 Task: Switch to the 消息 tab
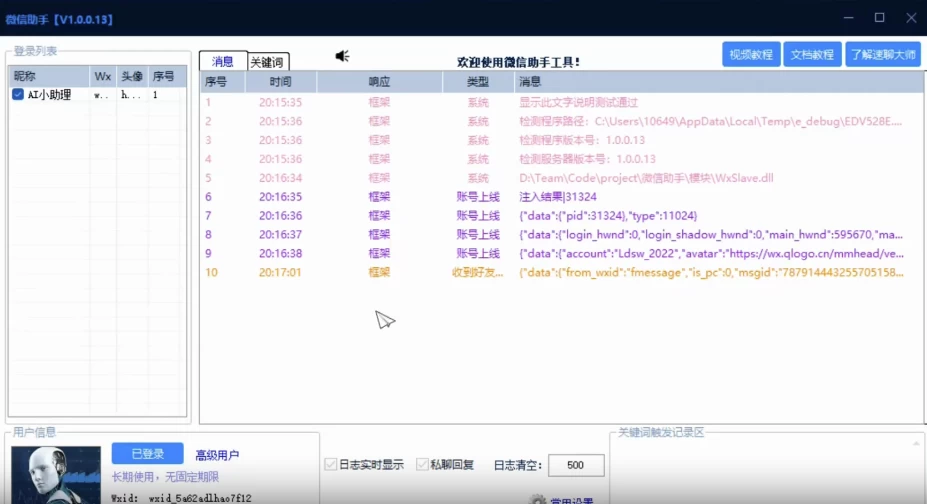223,62
